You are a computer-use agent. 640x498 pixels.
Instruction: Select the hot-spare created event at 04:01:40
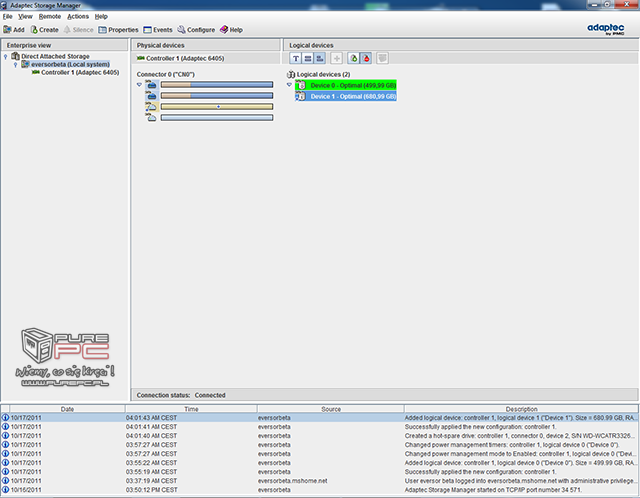pos(320,436)
